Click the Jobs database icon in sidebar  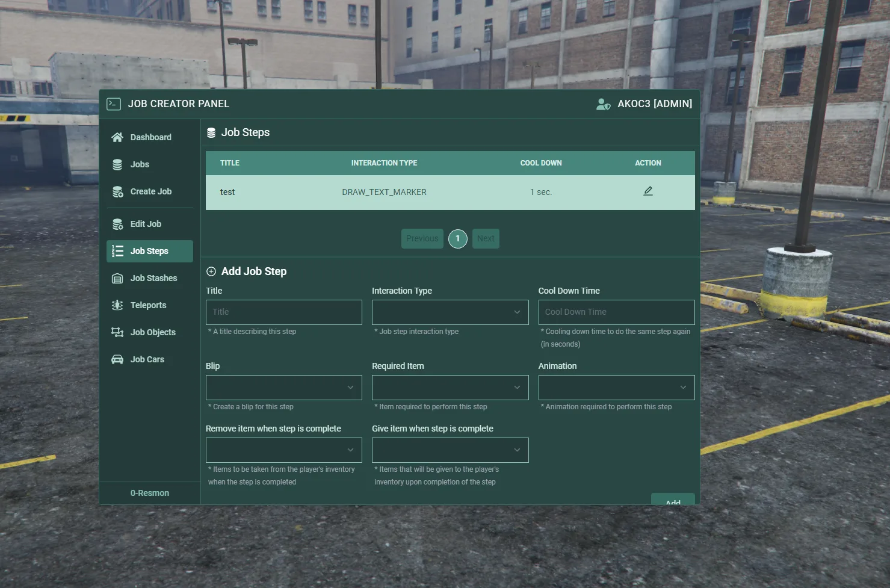pos(117,164)
